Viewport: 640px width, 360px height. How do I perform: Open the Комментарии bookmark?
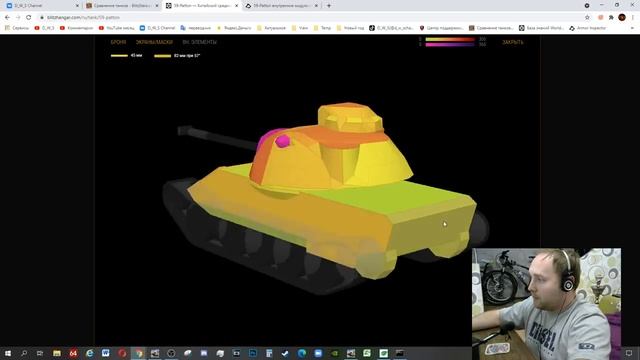click(76, 28)
